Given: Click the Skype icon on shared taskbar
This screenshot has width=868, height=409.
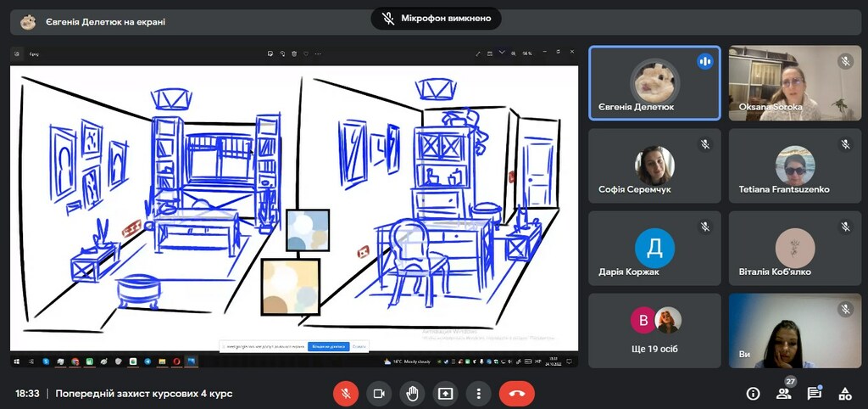Looking at the screenshot, I should [46, 361].
